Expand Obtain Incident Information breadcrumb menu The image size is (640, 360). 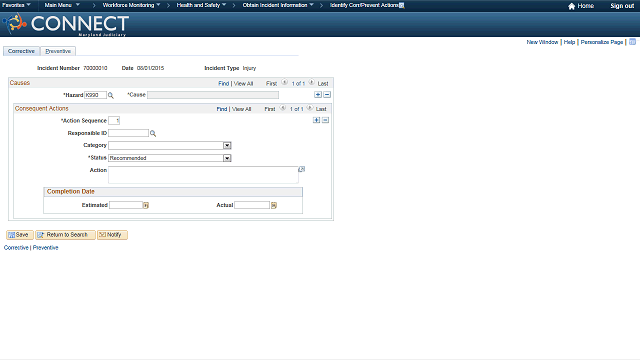(x=278, y=5)
